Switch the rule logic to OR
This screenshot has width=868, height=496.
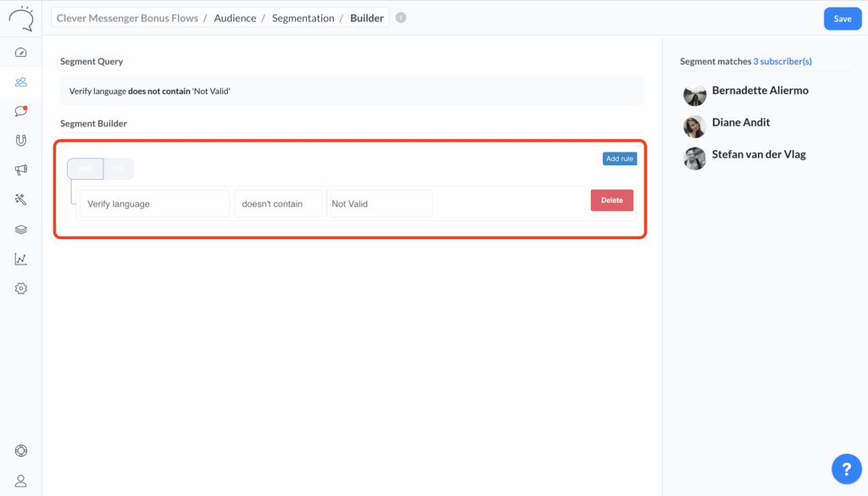[x=119, y=169]
